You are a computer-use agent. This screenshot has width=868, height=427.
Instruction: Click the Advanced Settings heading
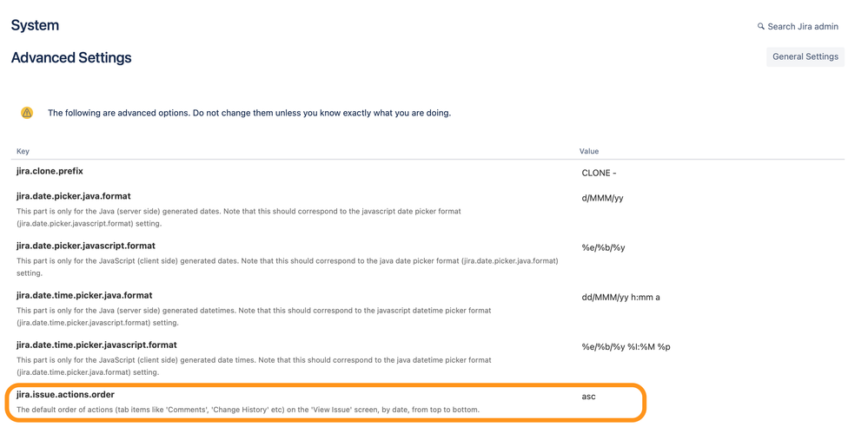click(71, 57)
